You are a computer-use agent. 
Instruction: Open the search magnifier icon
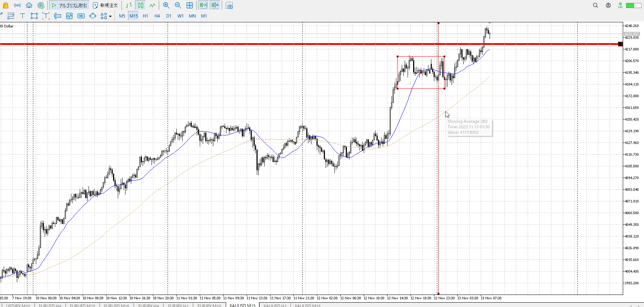tap(595, 5)
